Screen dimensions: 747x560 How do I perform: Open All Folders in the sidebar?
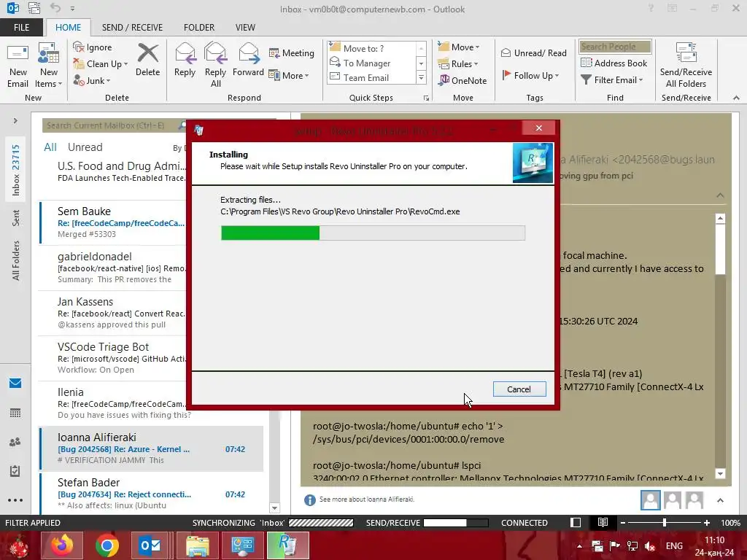coord(16,260)
